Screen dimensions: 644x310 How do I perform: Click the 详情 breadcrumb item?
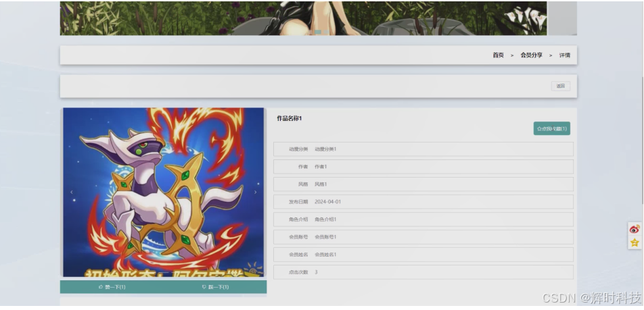pos(564,55)
